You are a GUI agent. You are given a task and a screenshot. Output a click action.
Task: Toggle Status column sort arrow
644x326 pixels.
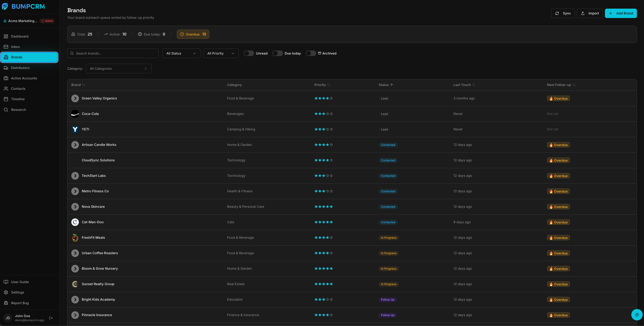[x=392, y=85]
